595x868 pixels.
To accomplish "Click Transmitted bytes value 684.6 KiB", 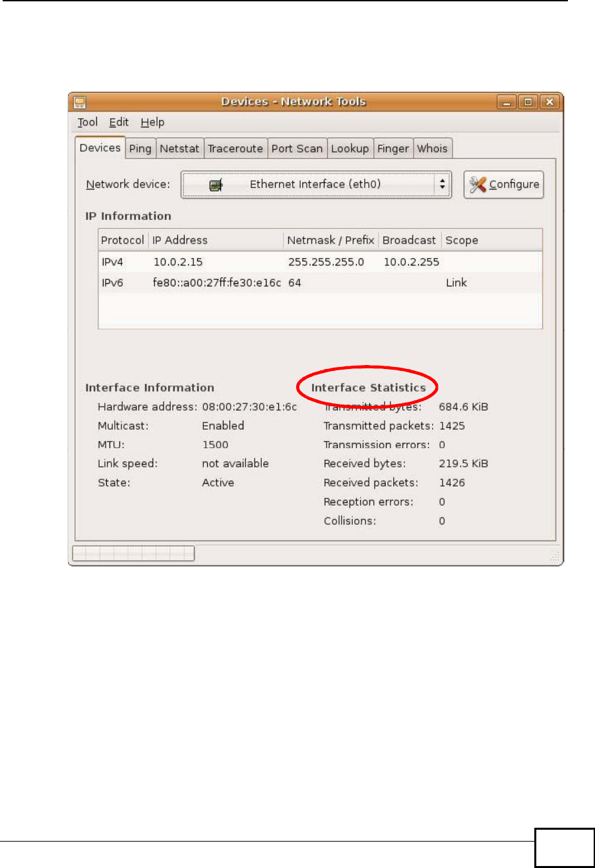I will coord(463,407).
